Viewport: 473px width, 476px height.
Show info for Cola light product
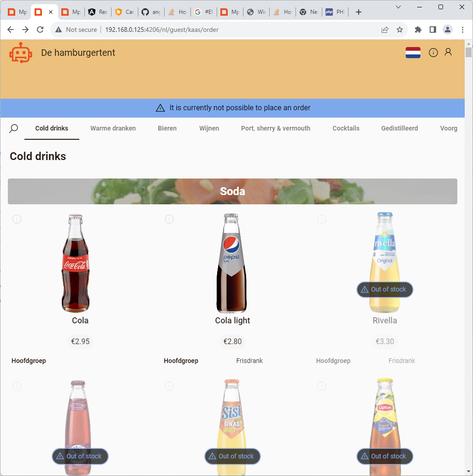(169, 219)
